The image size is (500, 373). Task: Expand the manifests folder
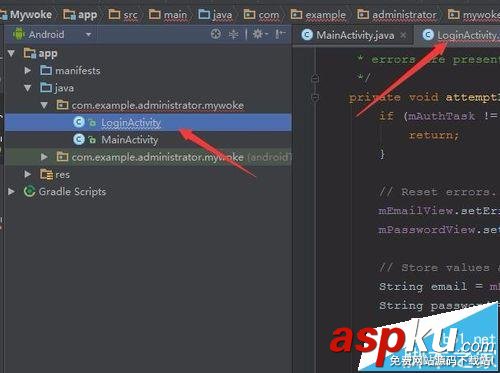[x=28, y=71]
